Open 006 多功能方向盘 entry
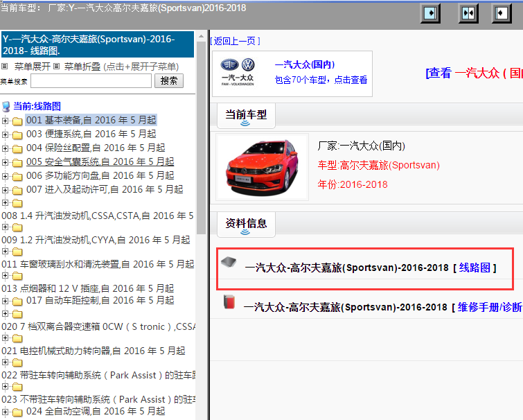 tap(100, 175)
